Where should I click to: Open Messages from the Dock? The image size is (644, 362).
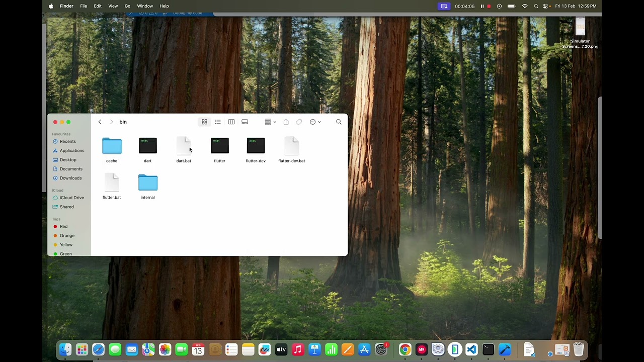click(115, 349)
